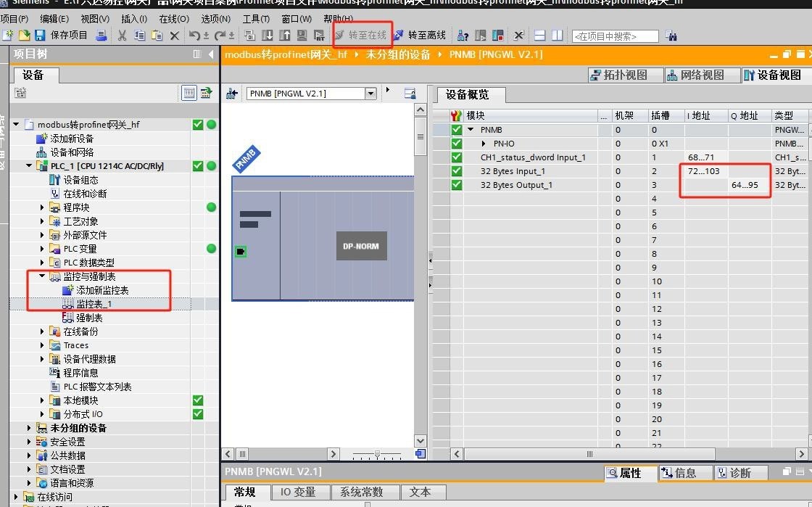812x507 pixels.
Task: Click the search binoculars icon
Action: click(x=671, y=36)
